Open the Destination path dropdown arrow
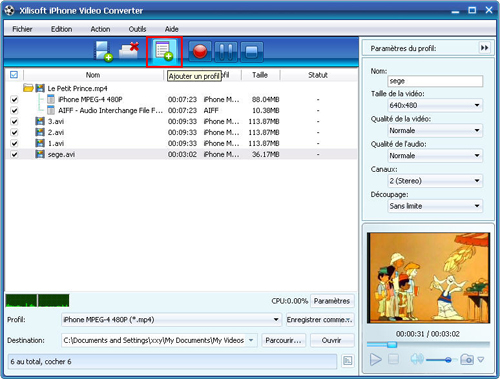This screenshot has width=500, height=379. [x=251, y=340]
